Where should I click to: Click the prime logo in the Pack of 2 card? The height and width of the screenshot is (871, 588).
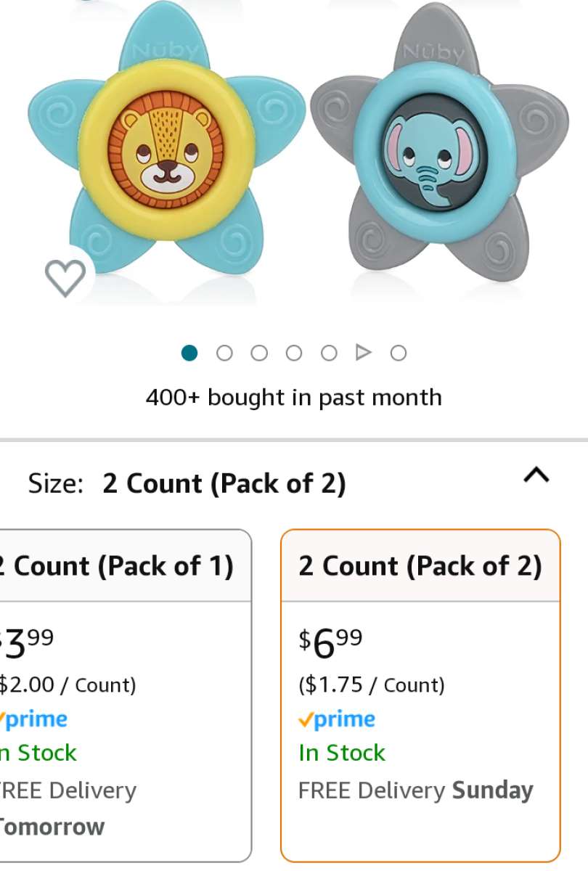click(x=337, y=719)
